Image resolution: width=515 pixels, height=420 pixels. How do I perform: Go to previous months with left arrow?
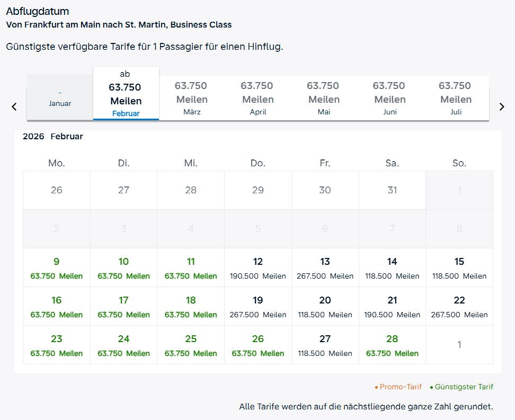(14, 106)
